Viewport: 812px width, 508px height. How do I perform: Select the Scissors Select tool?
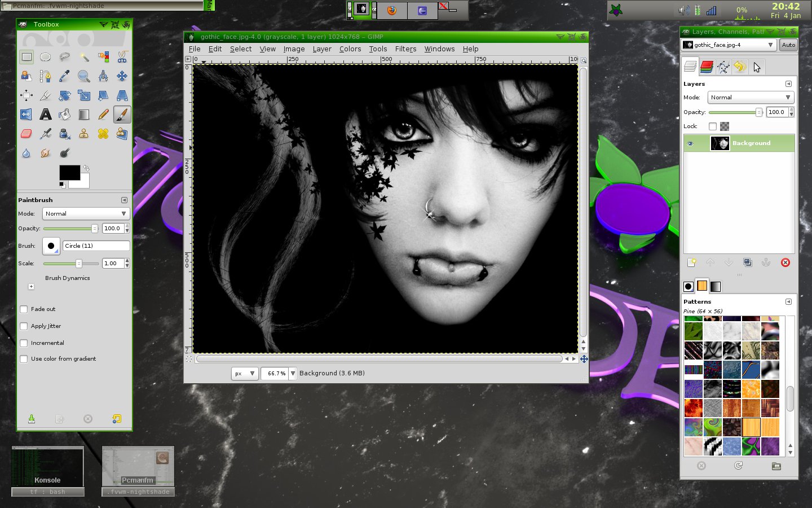122,57
